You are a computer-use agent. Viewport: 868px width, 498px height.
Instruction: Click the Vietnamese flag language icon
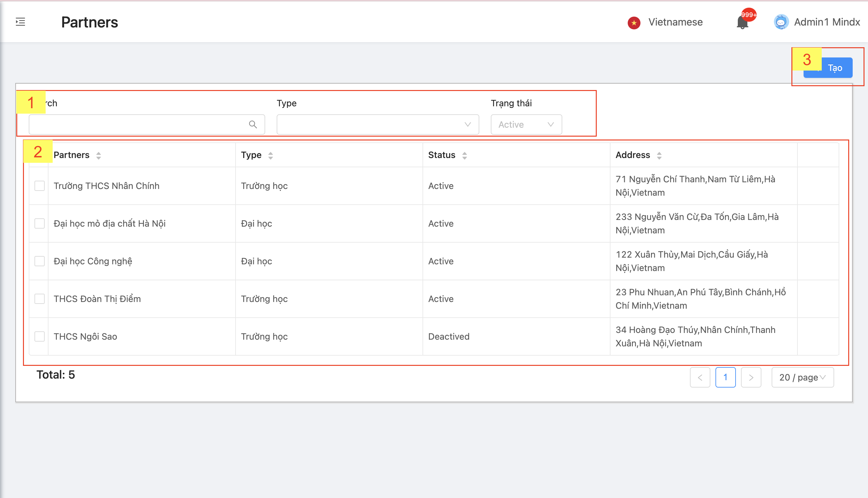pos(634,23)
